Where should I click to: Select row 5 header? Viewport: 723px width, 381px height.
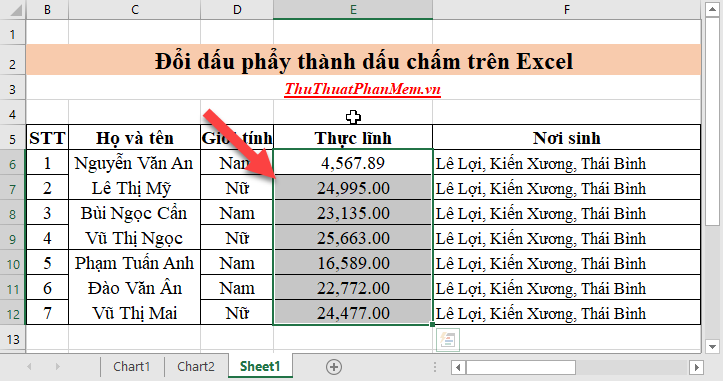coord(13,138)
